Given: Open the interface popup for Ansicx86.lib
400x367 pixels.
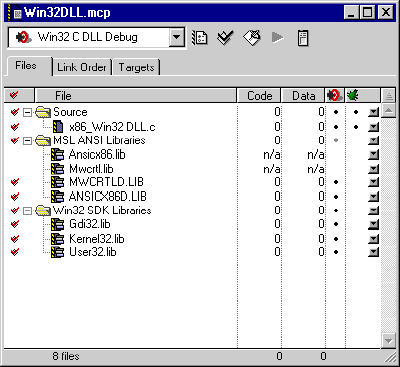Looking at the screenshot, I should [x=374, y=155].
